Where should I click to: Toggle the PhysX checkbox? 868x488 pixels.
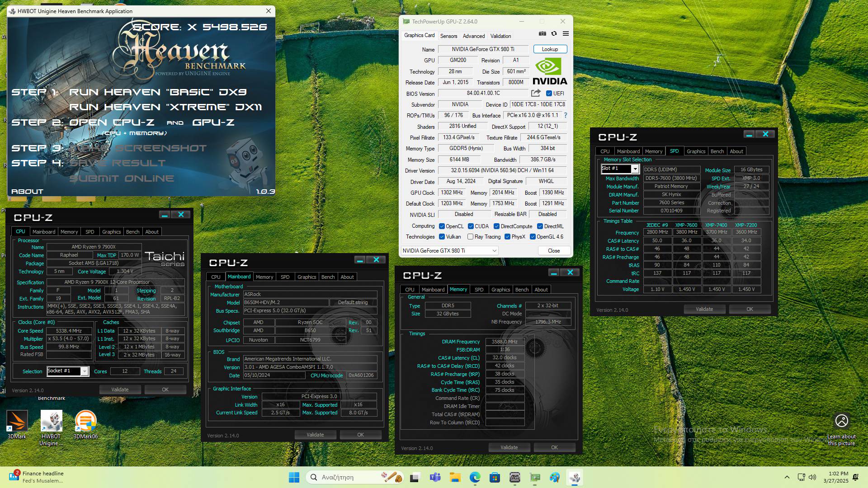pos(507,237)
